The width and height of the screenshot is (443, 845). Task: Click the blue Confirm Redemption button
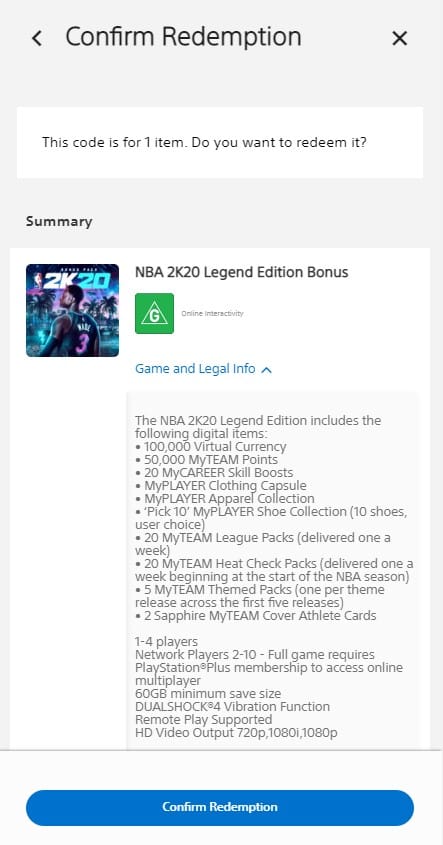(220, 807)
